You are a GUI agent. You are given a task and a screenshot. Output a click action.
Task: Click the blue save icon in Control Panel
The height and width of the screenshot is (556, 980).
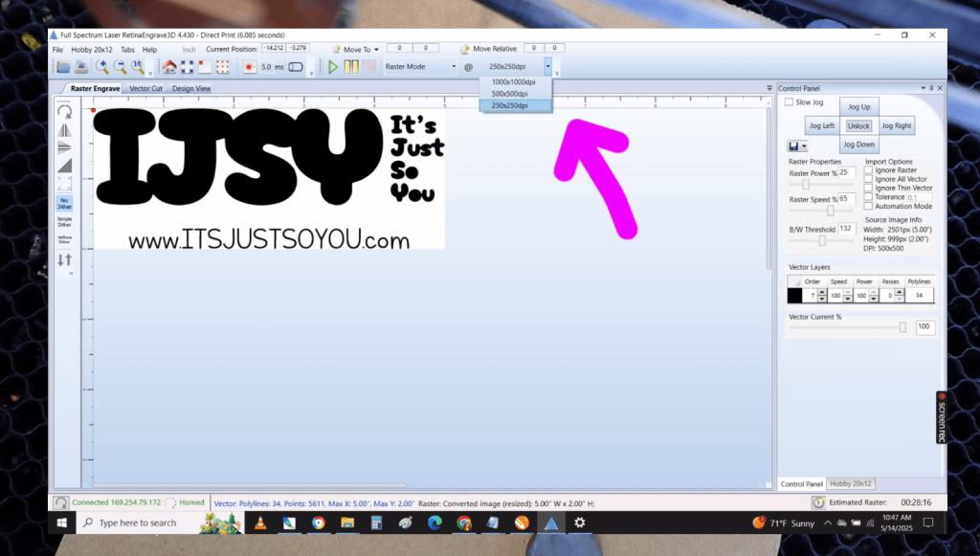pyautogui.click(x=793, y=146)
